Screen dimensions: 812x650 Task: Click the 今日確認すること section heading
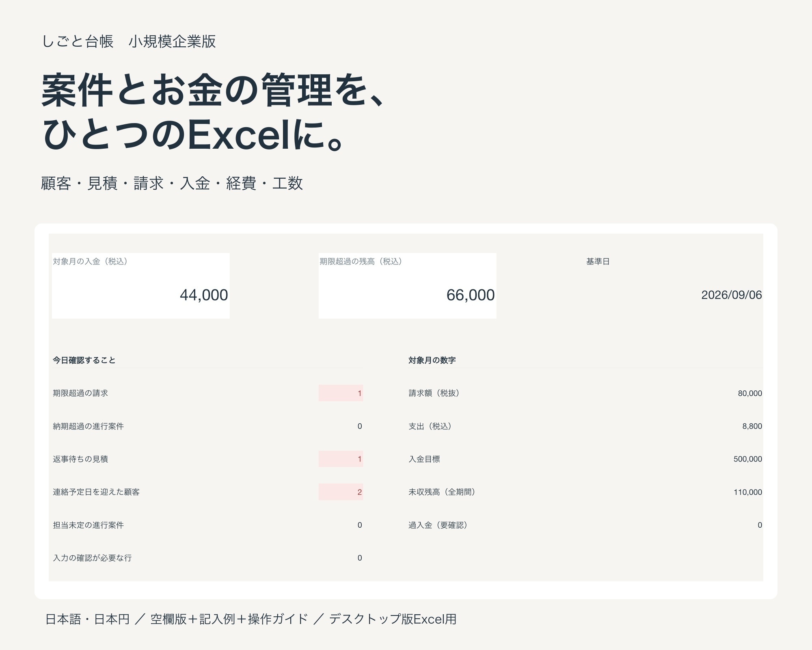click(84, 360)
